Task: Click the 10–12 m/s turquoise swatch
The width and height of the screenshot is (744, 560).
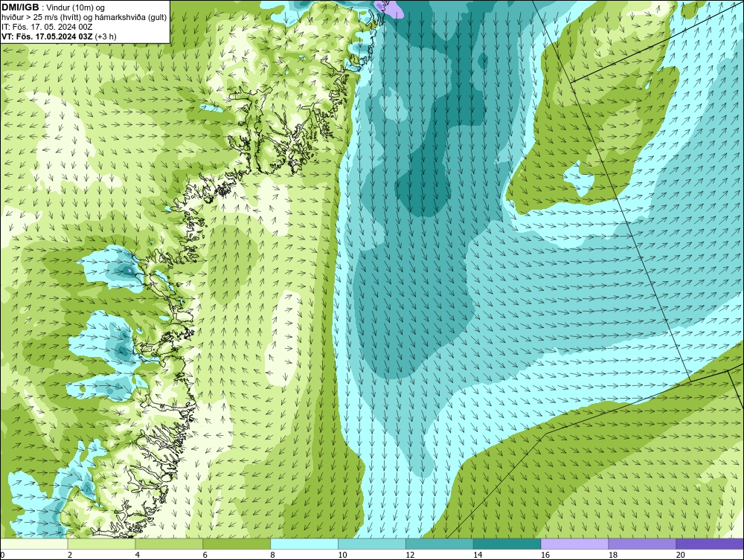Action: pos(372,544)
